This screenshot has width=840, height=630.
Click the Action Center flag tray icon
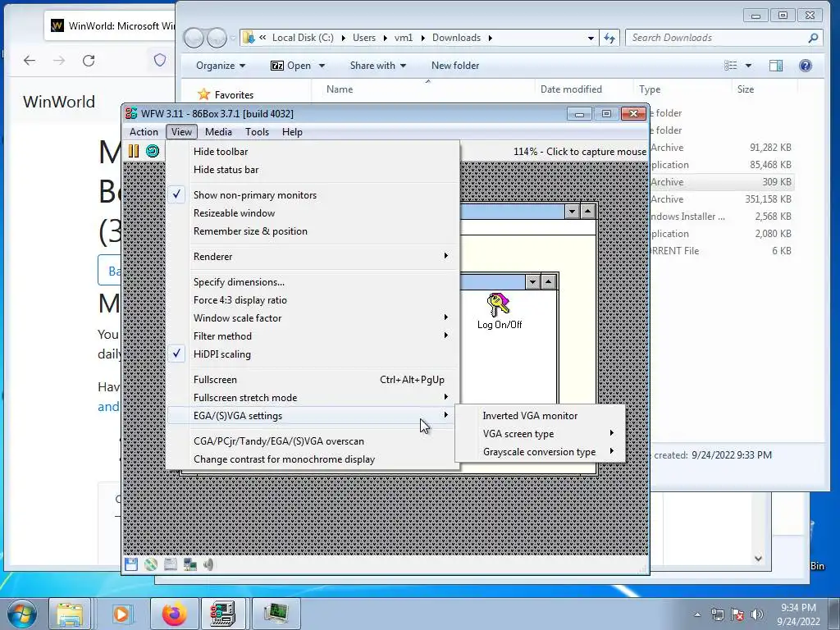click(x=737, y=614)
